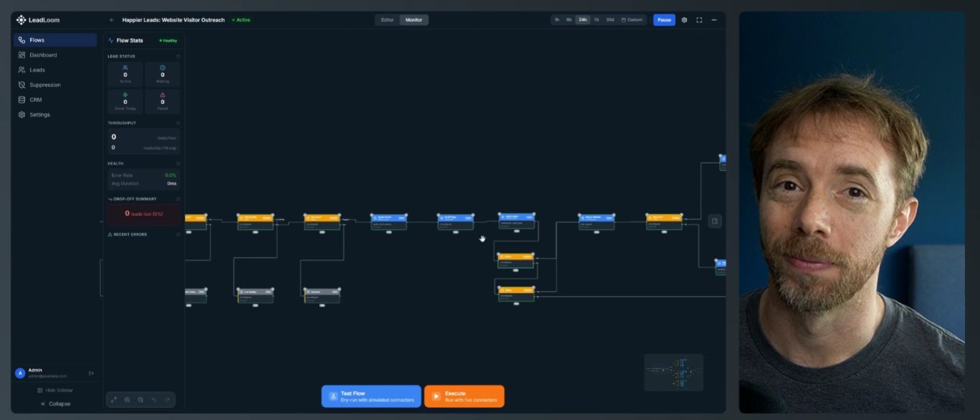The width and height of the screenshot is (980, 420).
Task: Toggle the right side panel button
Action: tap(715, 221)
